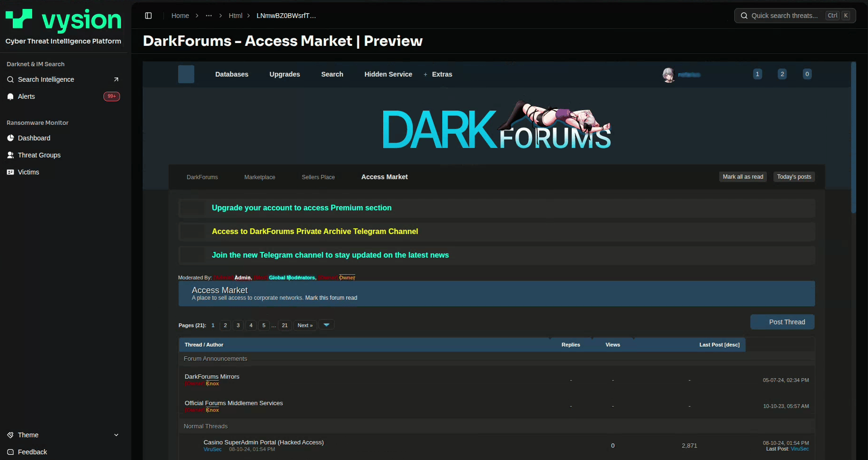Expand the breadcrumb ellipsis menu
868x460 pixels.
[x=209, y=16]
